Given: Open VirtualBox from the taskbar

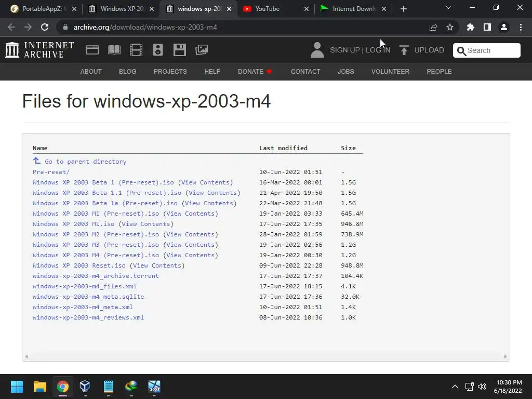Looking at the screenshot, I should click(85, 387).
